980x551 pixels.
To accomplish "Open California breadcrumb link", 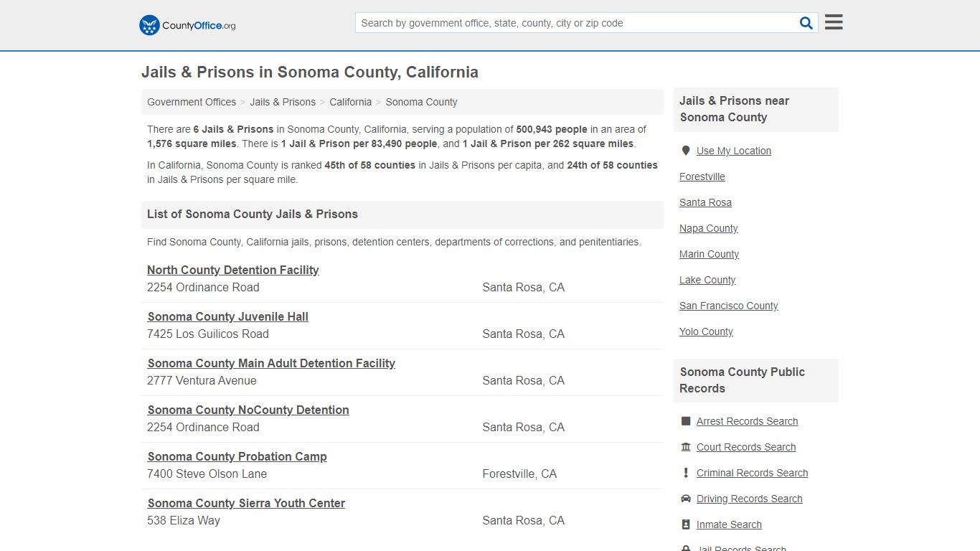I will 351,102.
